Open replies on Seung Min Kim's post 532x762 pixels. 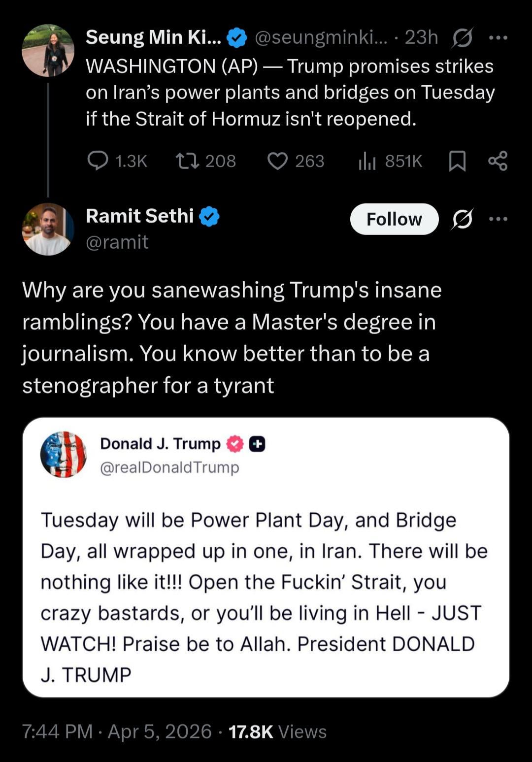pos(98,161)
